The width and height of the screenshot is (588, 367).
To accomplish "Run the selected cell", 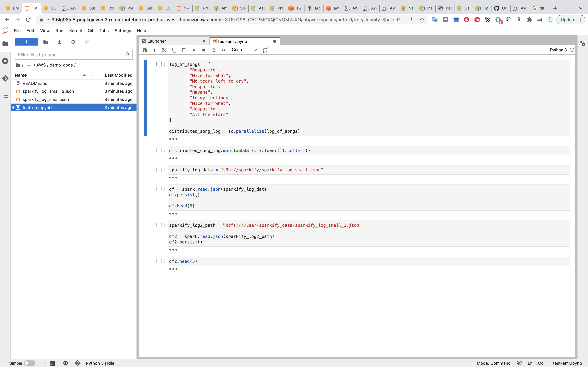I will [194, 50].
